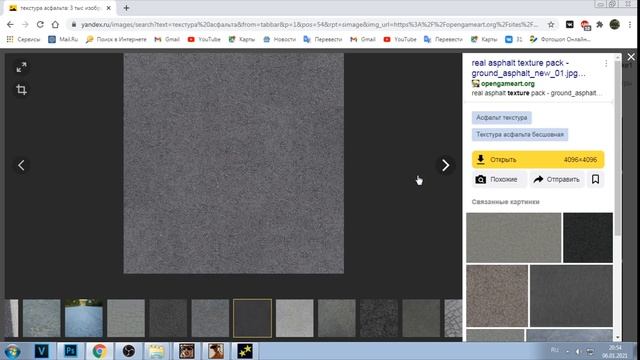Open the Фотошоп Онлайн bookmark
This screenshot has width=640, height=360.
pos(560,39)
